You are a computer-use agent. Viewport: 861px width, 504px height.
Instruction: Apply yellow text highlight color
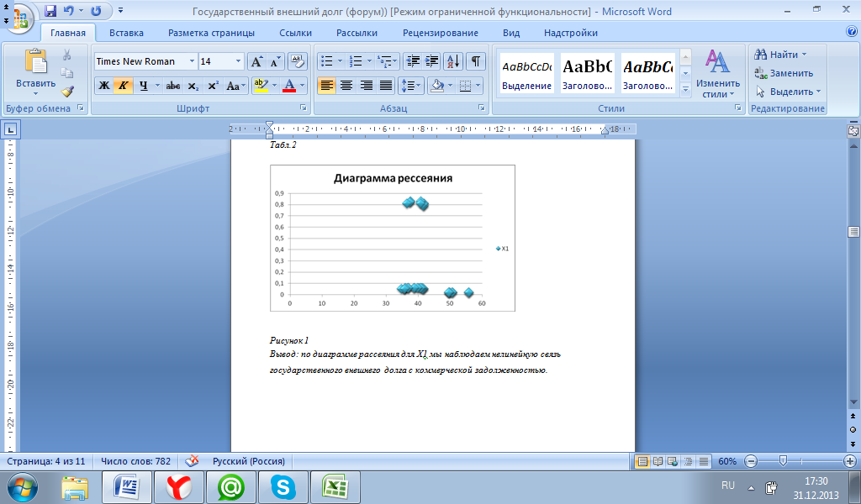(x=261, y=86)
